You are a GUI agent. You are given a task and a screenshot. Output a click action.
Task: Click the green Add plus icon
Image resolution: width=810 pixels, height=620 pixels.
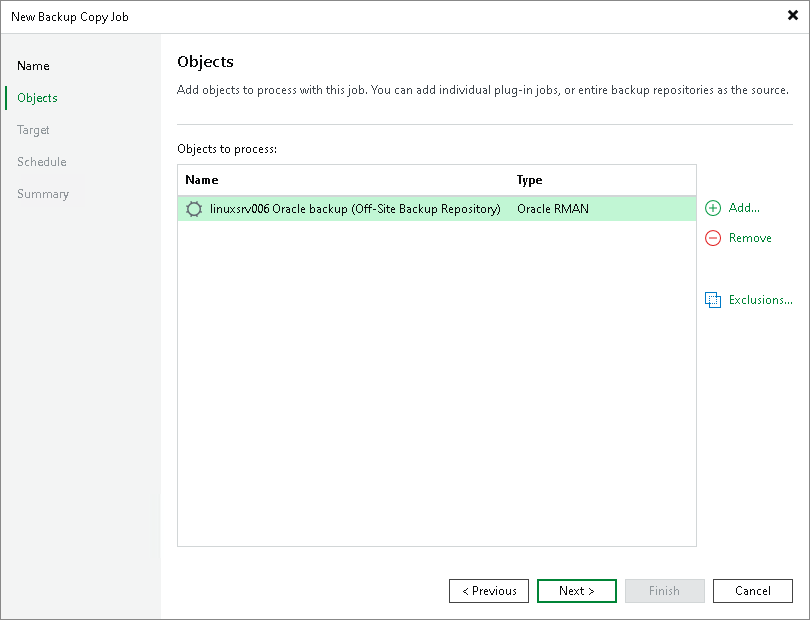(712, 208)
